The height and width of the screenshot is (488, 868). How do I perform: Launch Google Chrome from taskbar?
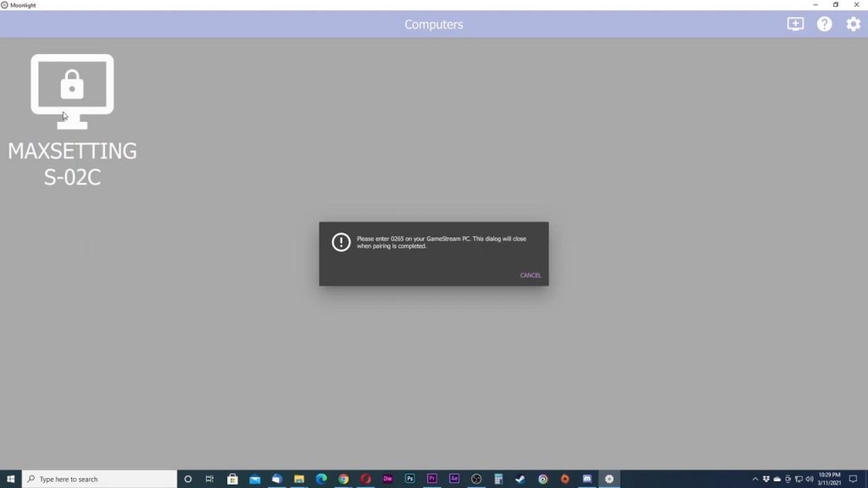click(x=343, y=479)
